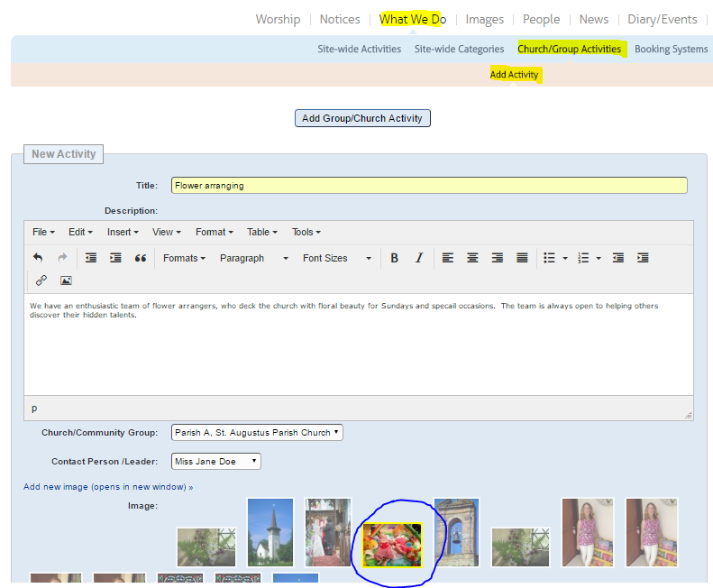This screenshot has height=588, width=713.
Task: Toggle italic formatting
Action: 418,258
